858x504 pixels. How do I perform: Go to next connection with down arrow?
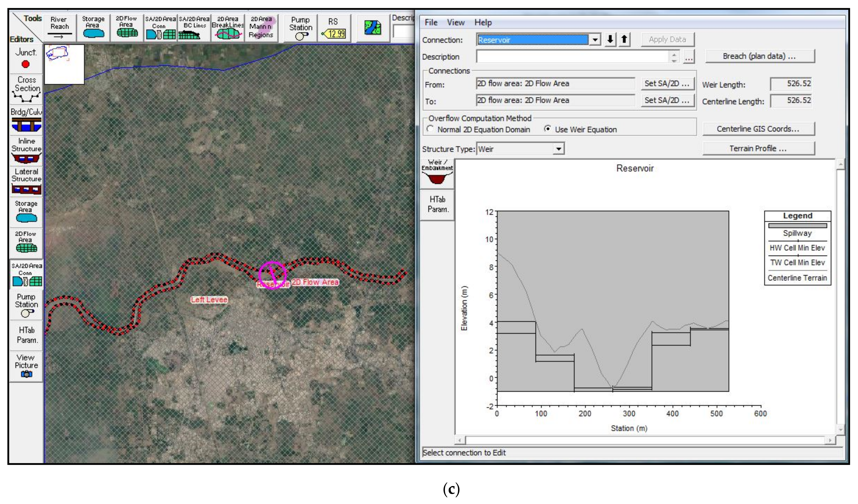point(610,40)
